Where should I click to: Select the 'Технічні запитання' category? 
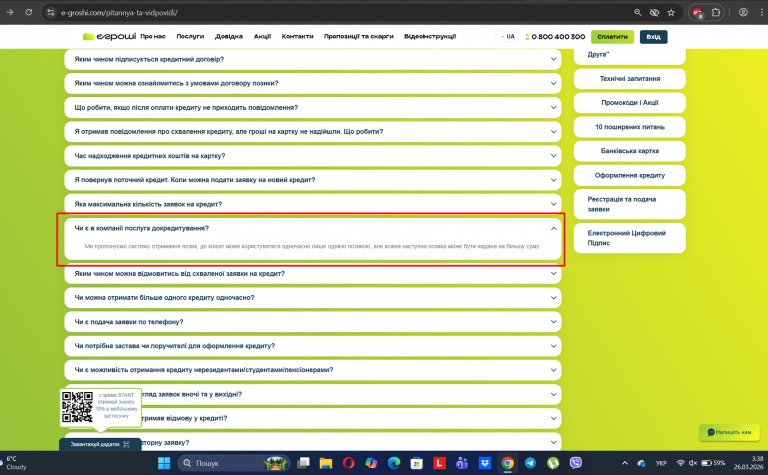[x=629, y=79]
